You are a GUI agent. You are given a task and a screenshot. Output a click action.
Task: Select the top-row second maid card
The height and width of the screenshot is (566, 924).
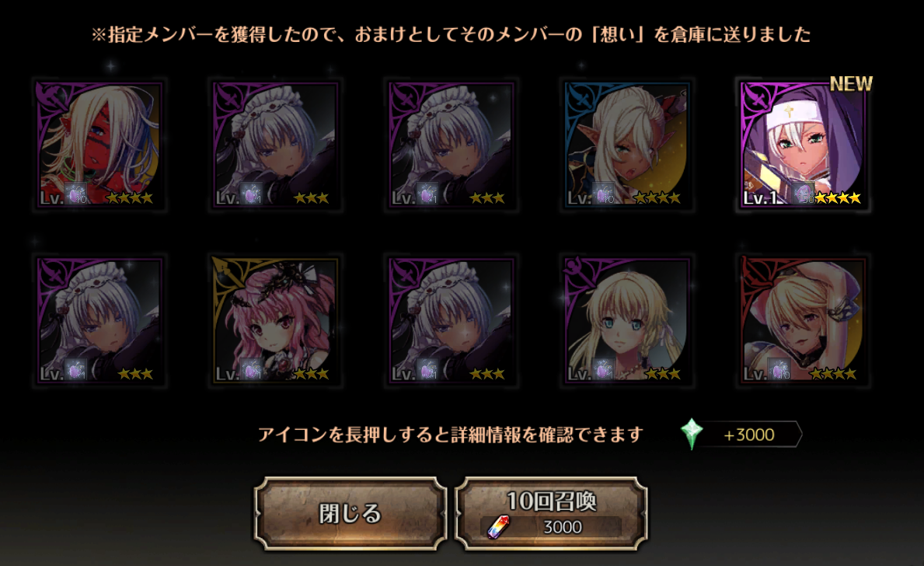pyautogui.click(x=275, y=145)
